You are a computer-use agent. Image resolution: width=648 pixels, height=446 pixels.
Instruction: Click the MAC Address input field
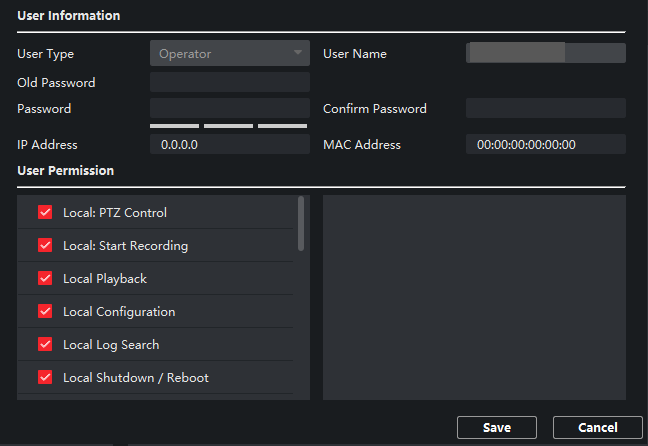[x=546, y=144]
